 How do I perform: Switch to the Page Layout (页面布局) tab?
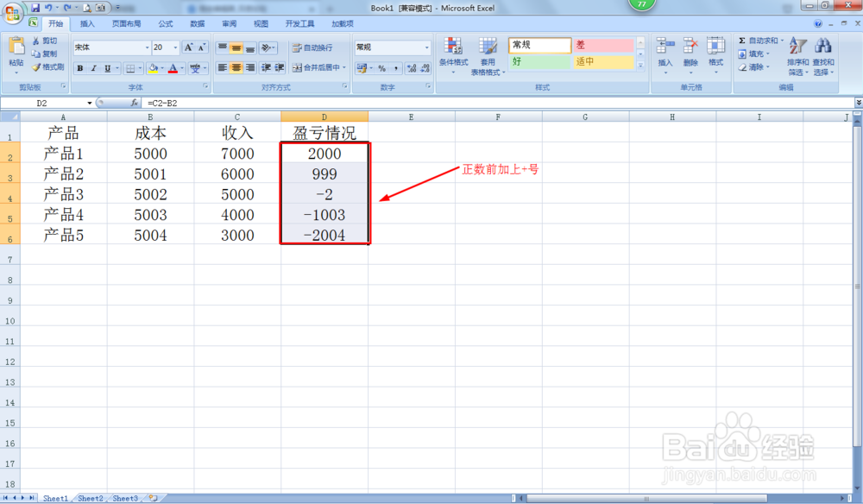(126, 23)
